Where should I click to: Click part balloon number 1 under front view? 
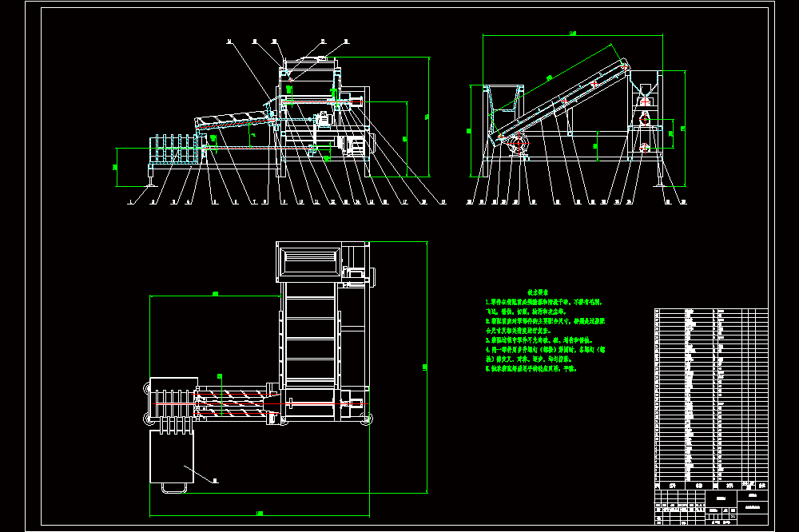[x=130, y=202]
